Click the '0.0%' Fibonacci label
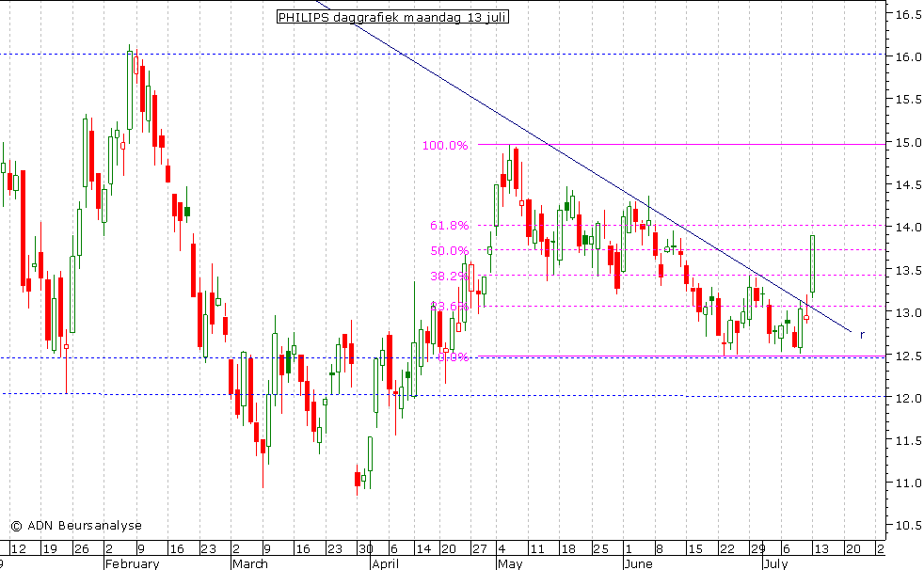The height and width of the screenshot is (570, 924). click(x=454, y=356)
